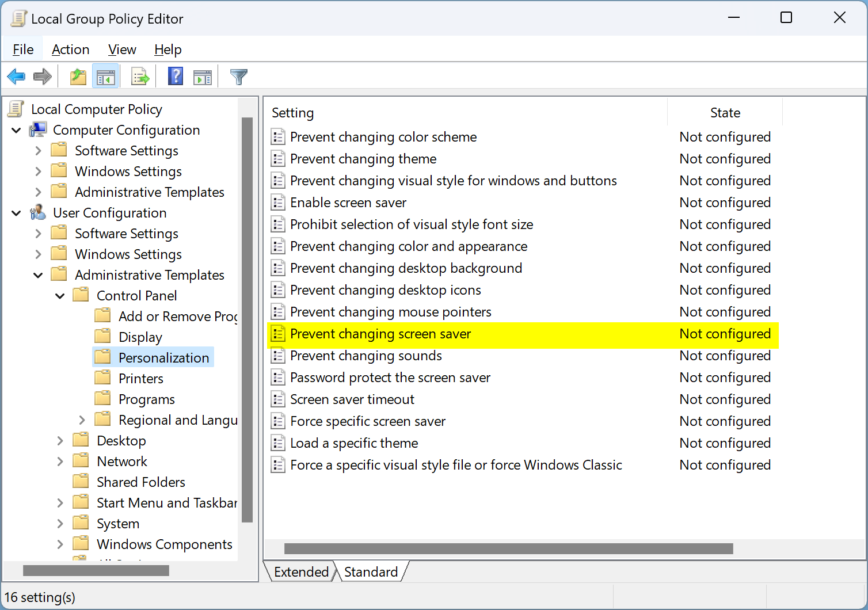Image resolution: width=868 pixels, height=610 pixels.
Task: Open the View menu
Action: click(x=122, y=49)
